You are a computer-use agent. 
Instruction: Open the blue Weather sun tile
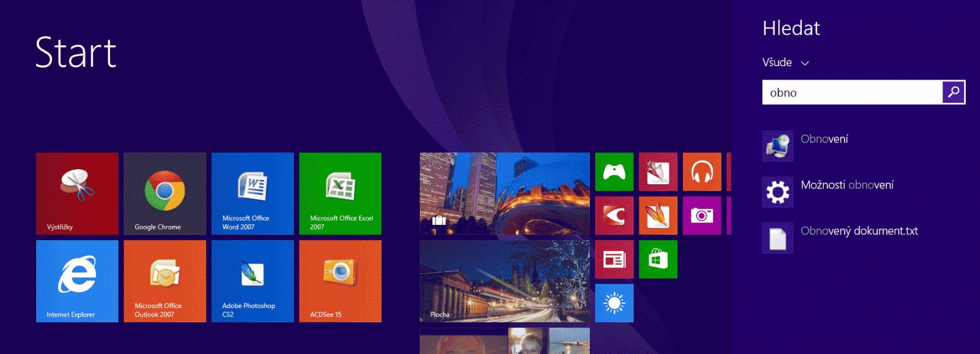tap(614, 303)
